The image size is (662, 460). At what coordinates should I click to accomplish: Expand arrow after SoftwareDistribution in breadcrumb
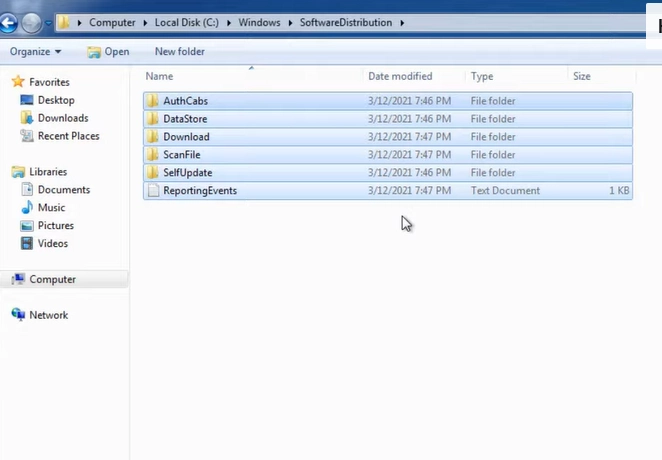click(402, 23)
